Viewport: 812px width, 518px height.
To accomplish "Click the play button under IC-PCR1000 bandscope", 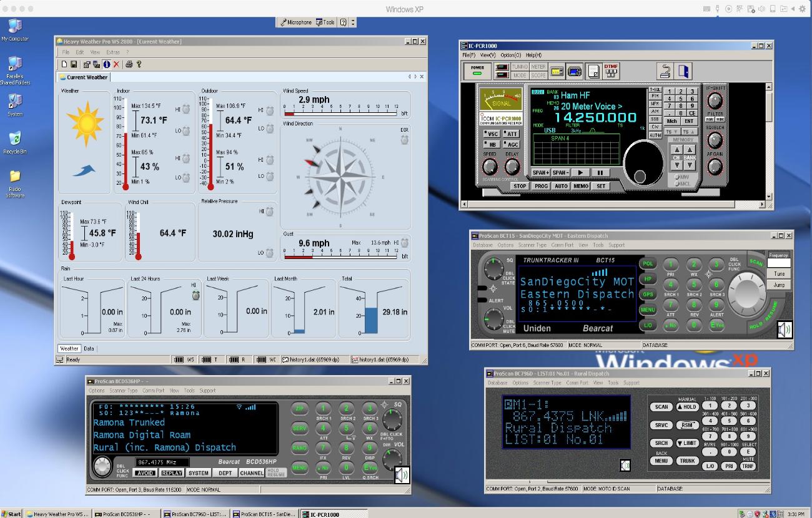I will coord(580,173).
